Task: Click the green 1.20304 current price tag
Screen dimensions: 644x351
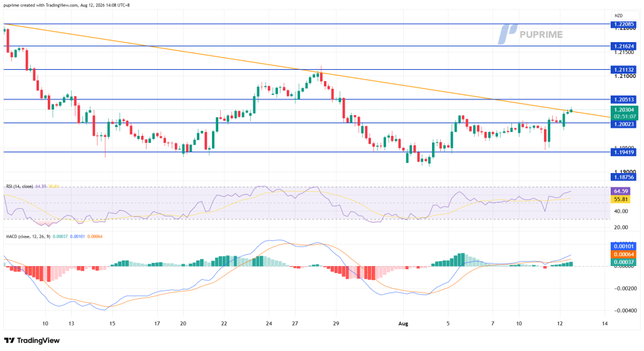Action: (x=625, y=109)
